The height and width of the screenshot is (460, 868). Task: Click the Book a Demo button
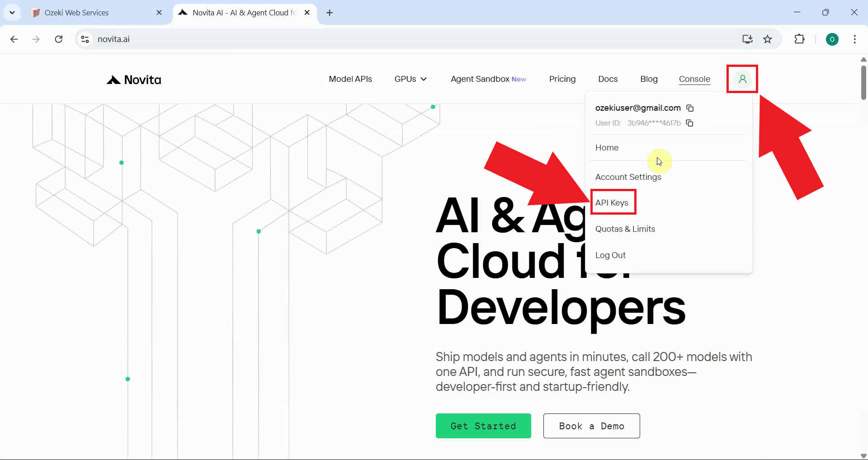coord(591,426)
